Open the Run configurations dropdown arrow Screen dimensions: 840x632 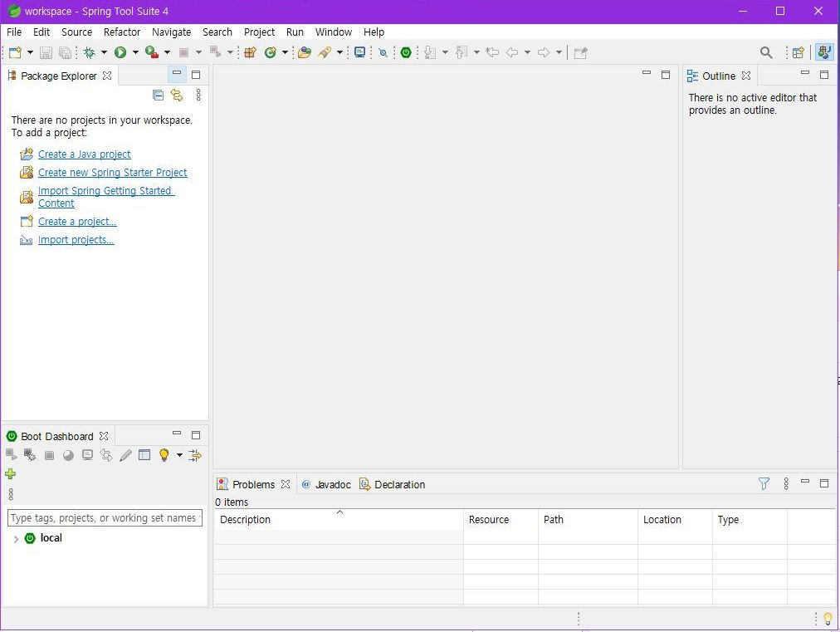point(135,52)
